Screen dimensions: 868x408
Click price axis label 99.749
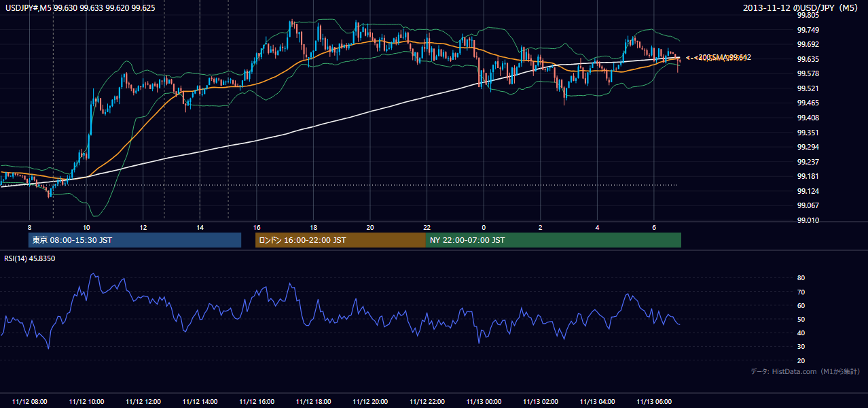[808, 30]
